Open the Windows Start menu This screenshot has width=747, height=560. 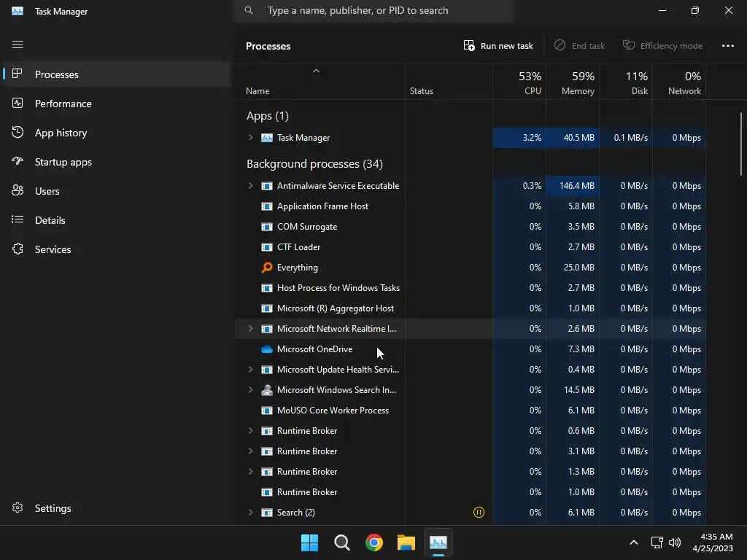pos(309,542)
